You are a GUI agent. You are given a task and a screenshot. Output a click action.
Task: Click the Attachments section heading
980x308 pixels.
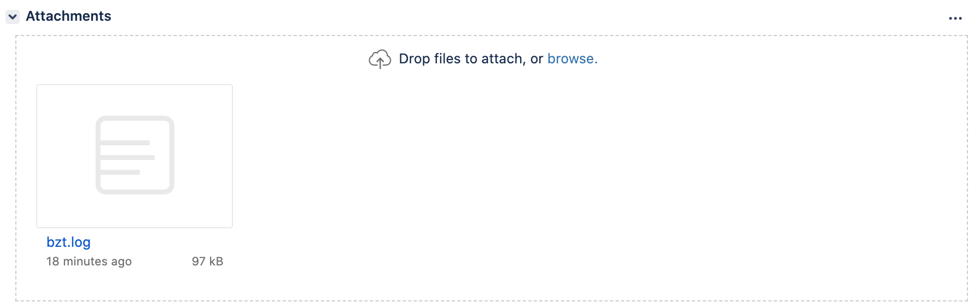coord(68,16)
